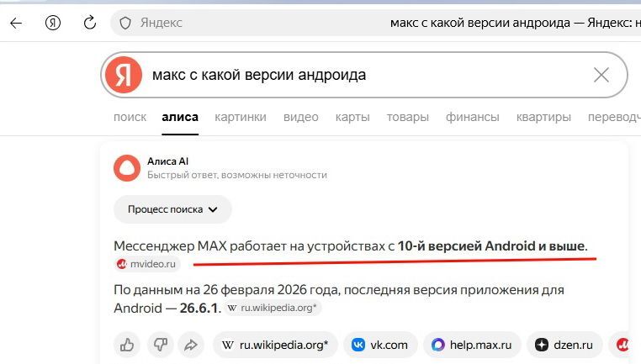Click the version number 26.6.1
Screen dimensions: 641x364
(199, 308)
